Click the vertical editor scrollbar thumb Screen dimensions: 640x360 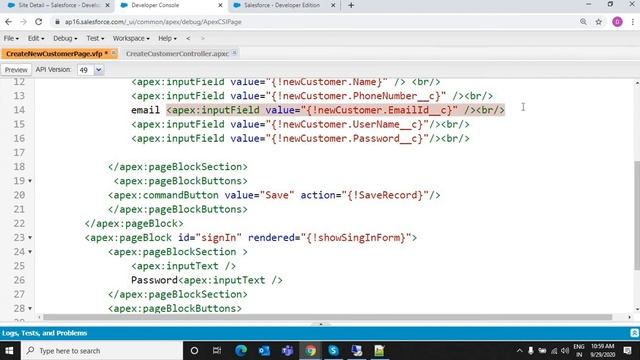tap(637, 215)
